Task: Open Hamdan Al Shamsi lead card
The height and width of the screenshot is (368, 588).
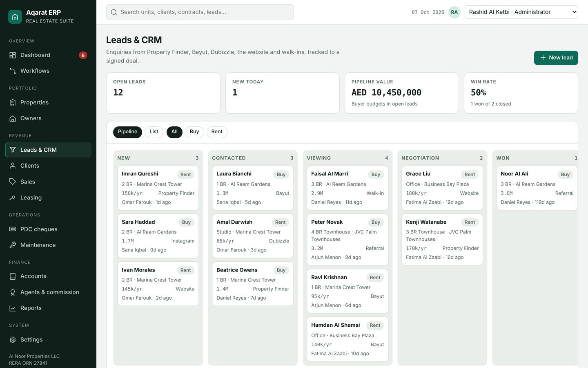Action: point(347,339)
